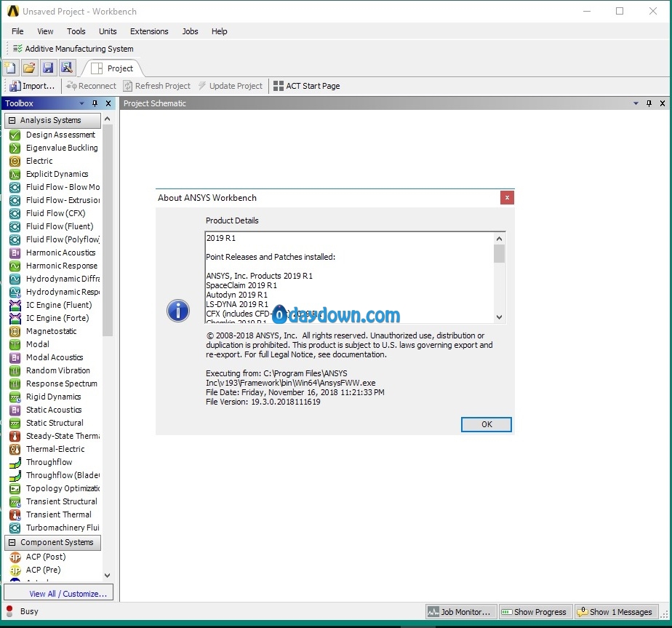Click Show 1 Messages button
The height and width of the screenshot is (628, 672).
[x=616, y=612]
